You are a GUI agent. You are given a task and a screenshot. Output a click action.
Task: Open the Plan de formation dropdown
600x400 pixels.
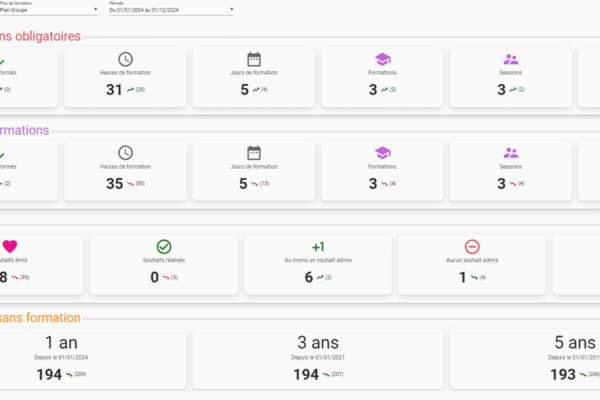[x=48, y=10]
